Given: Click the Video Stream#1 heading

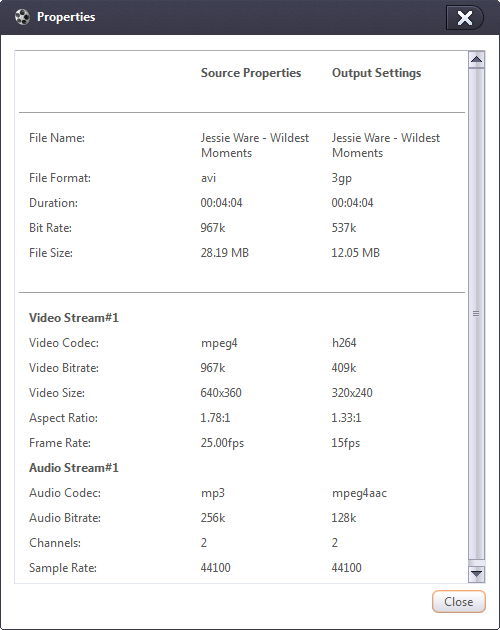Looking at the screenshot, I should [x=74, y=317].
